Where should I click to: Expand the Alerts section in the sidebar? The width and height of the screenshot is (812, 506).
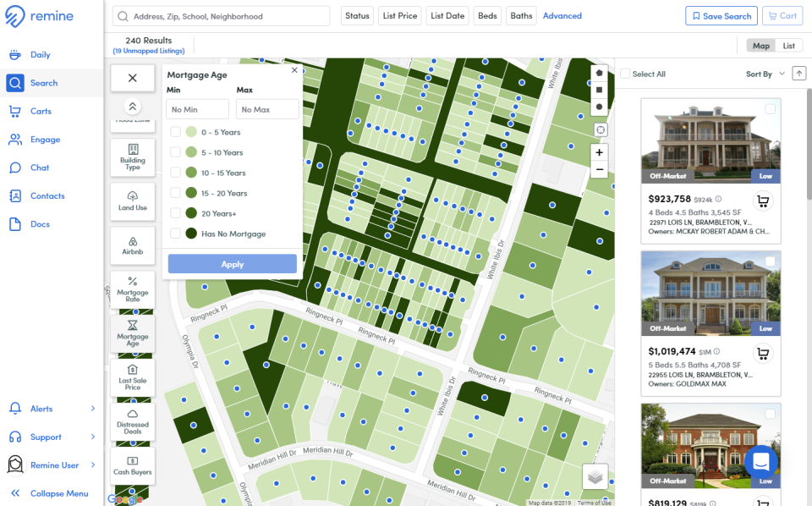41,409
